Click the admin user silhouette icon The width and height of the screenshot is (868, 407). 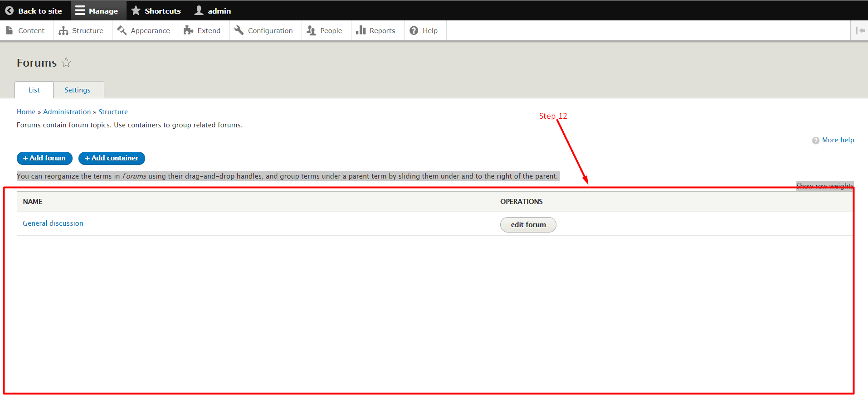coord(199,10)
